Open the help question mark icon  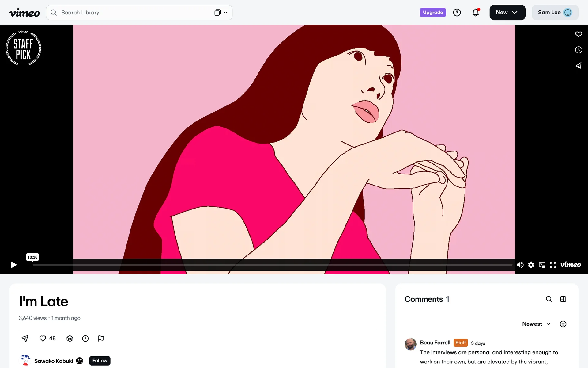(457, 13)
